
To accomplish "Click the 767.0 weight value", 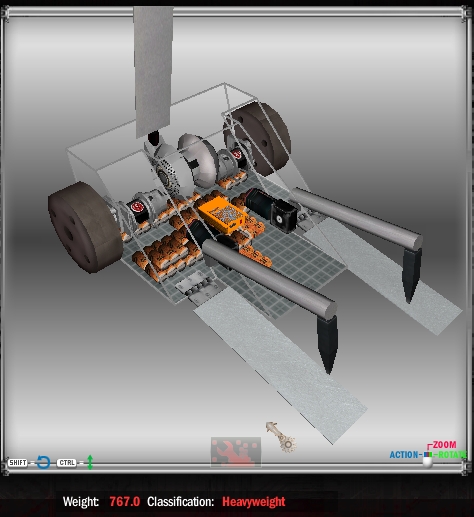I will (125, 501).
